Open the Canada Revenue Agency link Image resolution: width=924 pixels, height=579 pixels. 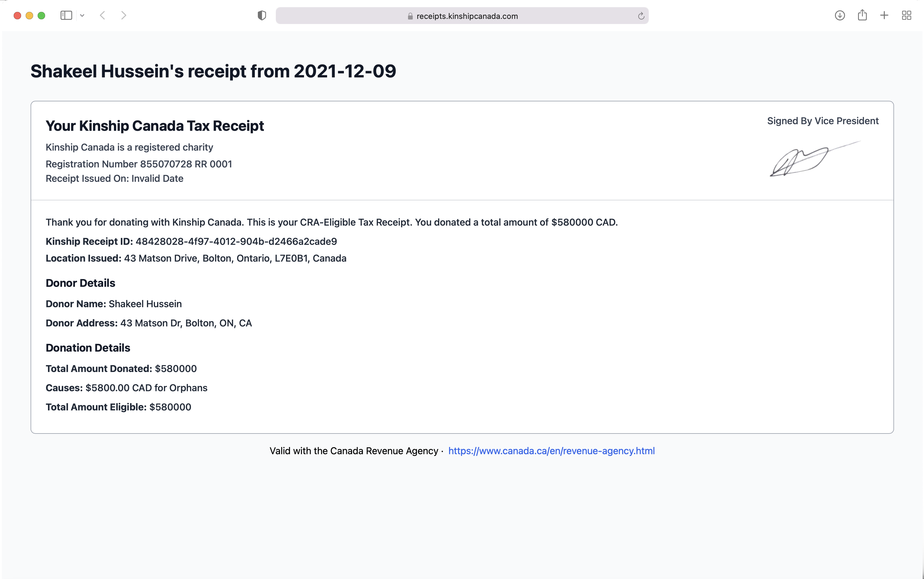coord(551,451)
